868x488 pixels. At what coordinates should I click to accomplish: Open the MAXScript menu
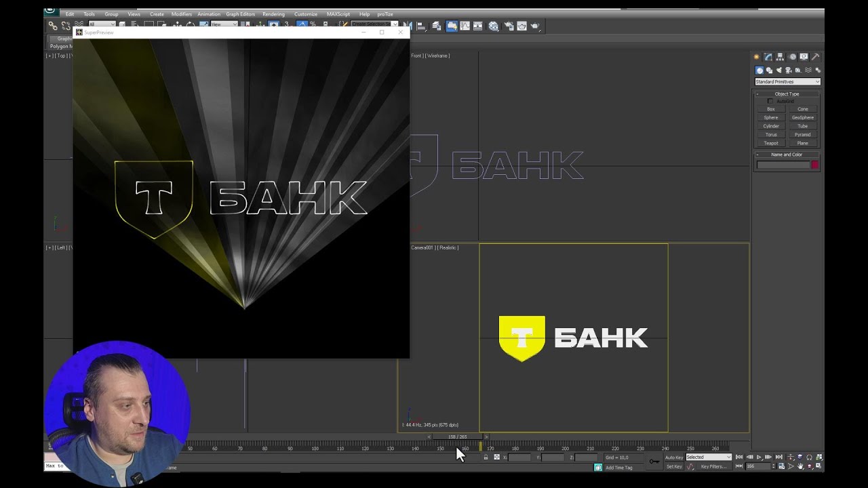pos(338,14)
